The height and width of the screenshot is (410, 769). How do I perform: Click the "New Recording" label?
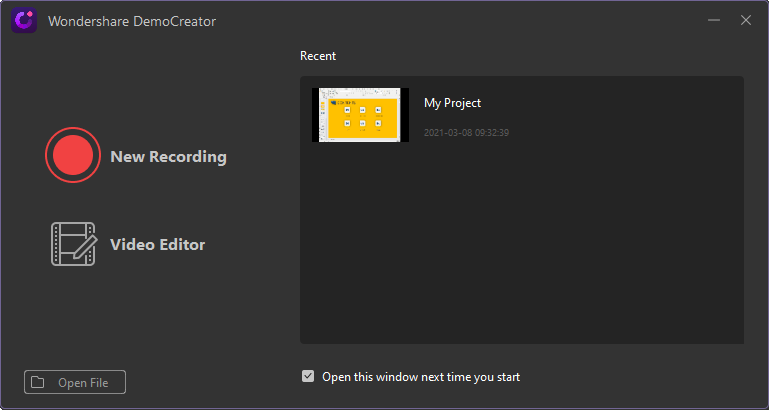tap(168, 156)
